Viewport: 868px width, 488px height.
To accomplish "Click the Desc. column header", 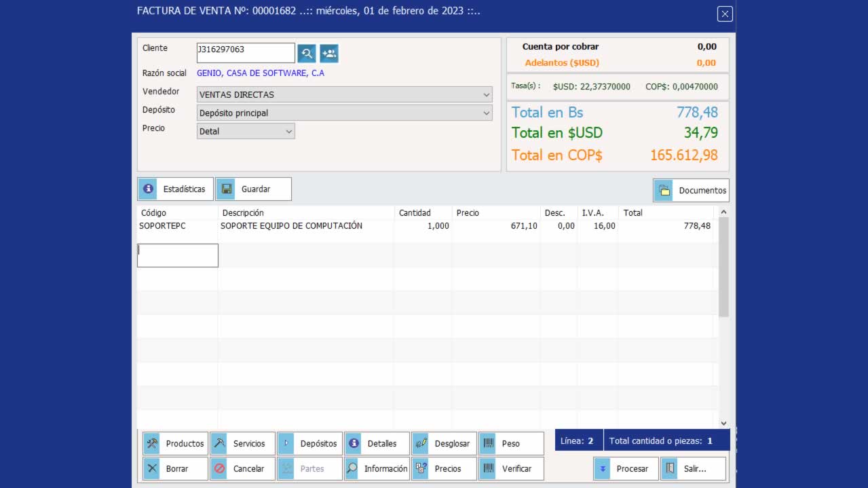I will [559, 213].
